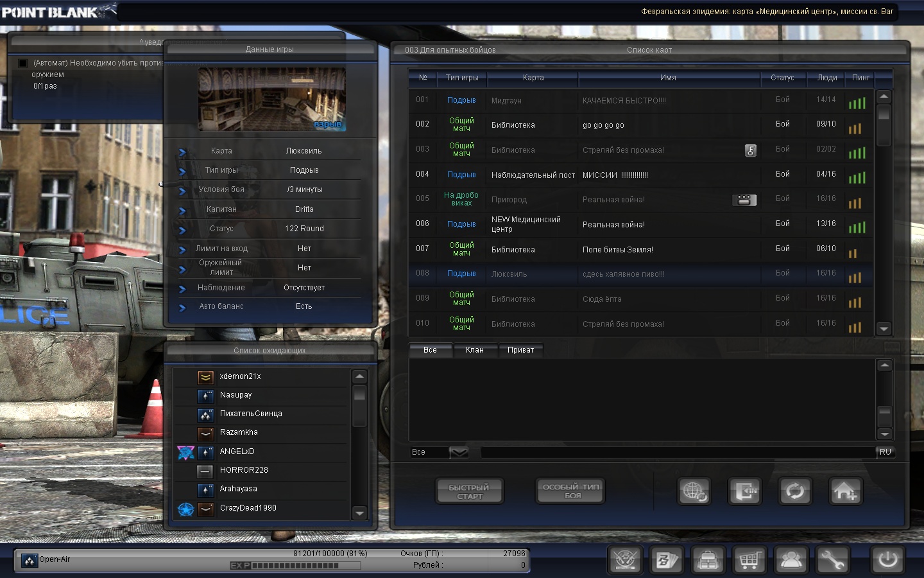Open the community friends button
This screenshot has height=578, width=924.
[x=791, y=560]
